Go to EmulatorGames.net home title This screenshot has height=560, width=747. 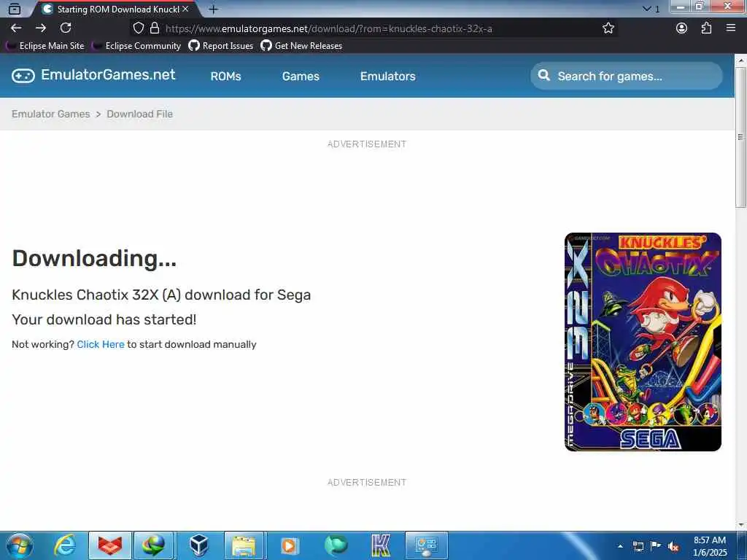coord(108,75)
